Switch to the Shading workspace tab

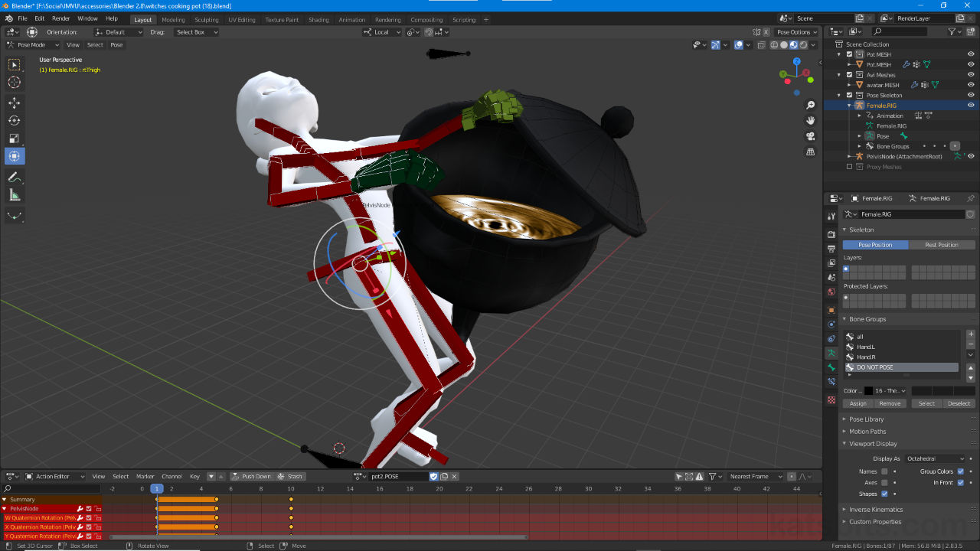[318, 20]
